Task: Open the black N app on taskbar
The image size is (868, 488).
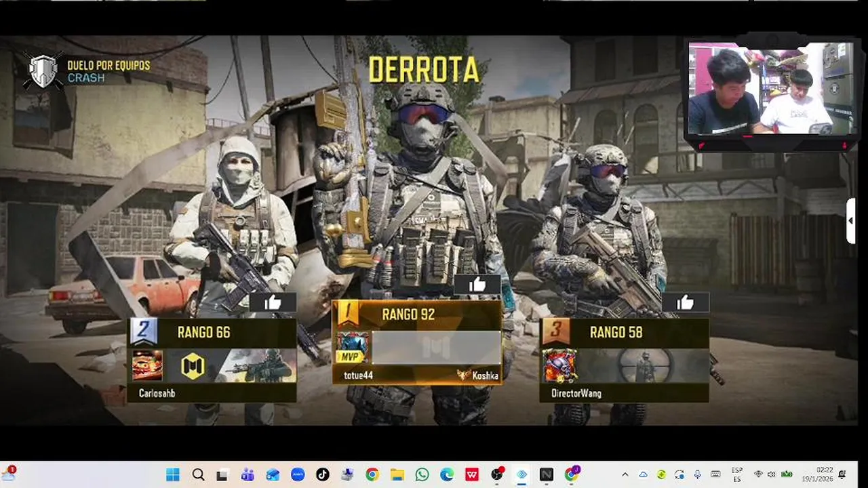Action: [547, 474]
